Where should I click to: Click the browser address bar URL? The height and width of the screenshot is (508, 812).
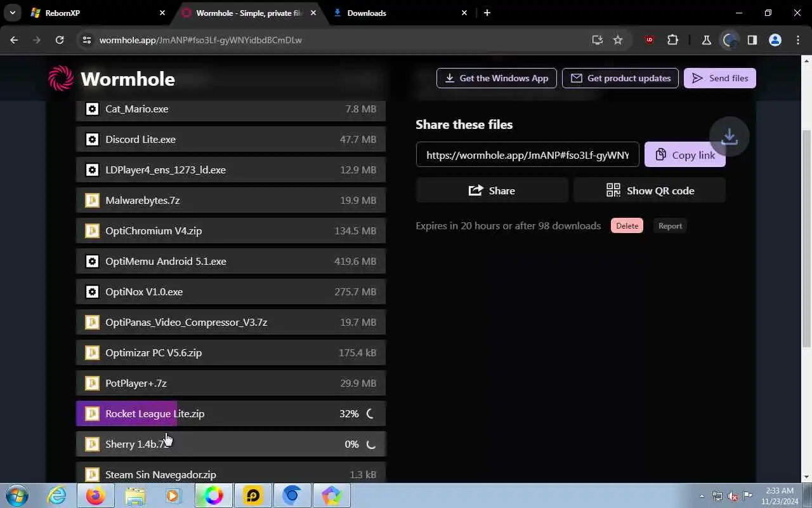coord(200,40)
